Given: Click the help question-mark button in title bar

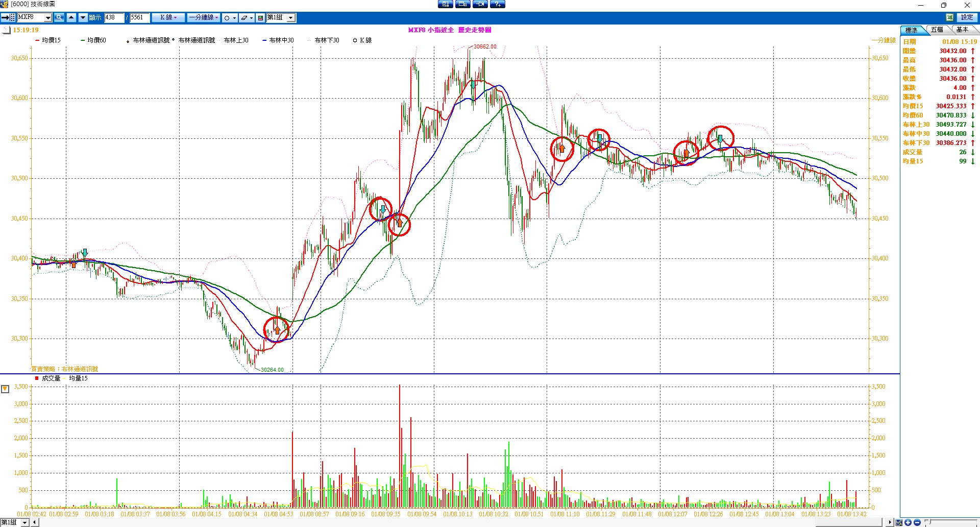Looking at the screenshot, I should 497,5.
